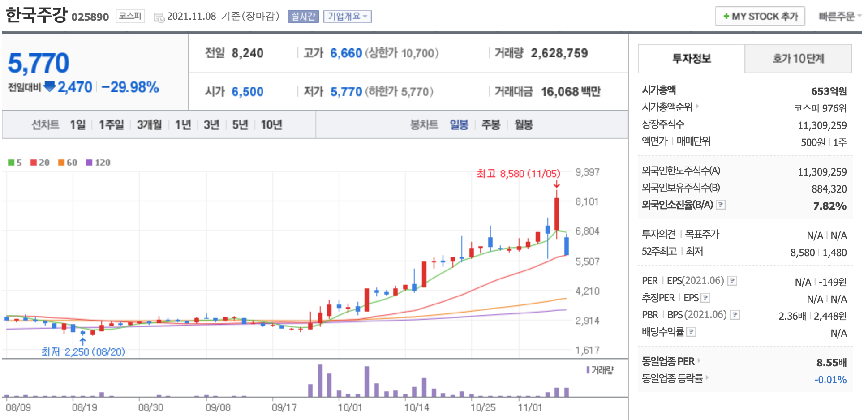Click the 시가 value 6,500
This screenshot has height=420, width=868.
[247, 92]
